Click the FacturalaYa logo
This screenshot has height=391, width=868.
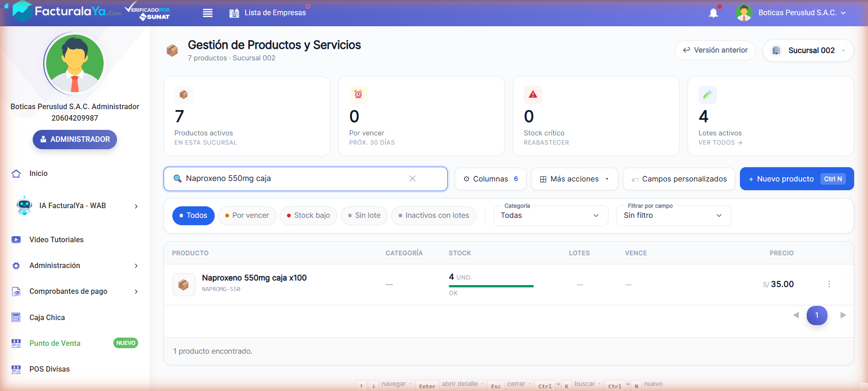68,11
